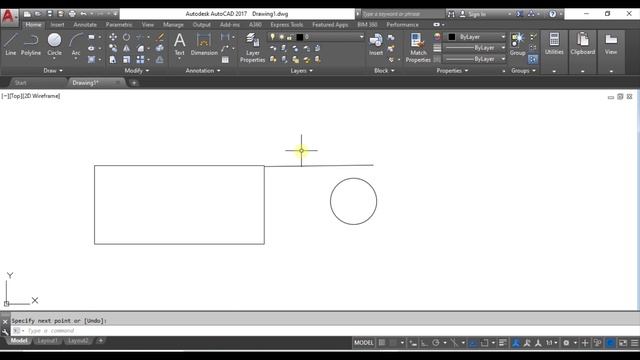Toggle polar tracking in status bar
This screenshot has height=360, width=640.
(436, 343)
